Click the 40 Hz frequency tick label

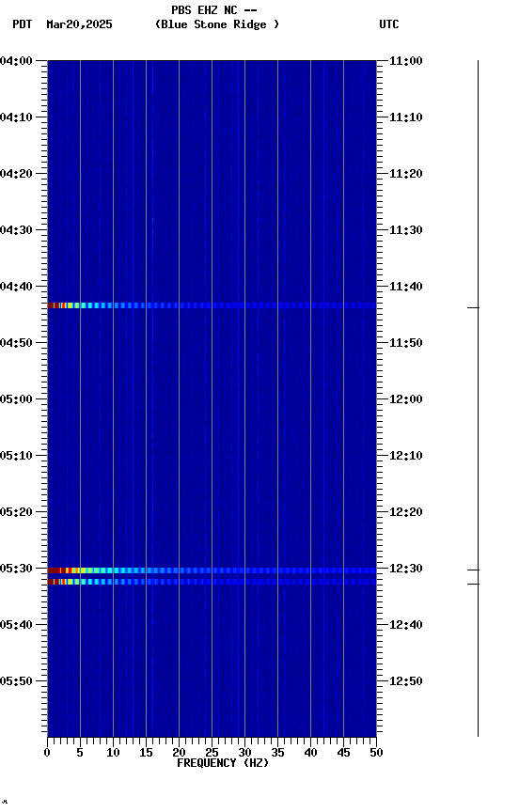pos(310,753)
